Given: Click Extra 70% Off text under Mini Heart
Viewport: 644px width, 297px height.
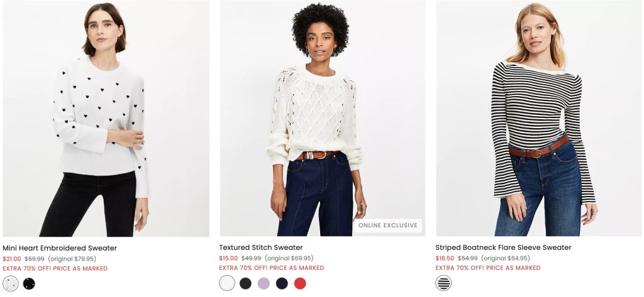Looking at the screenshot, I should point(55,268).
